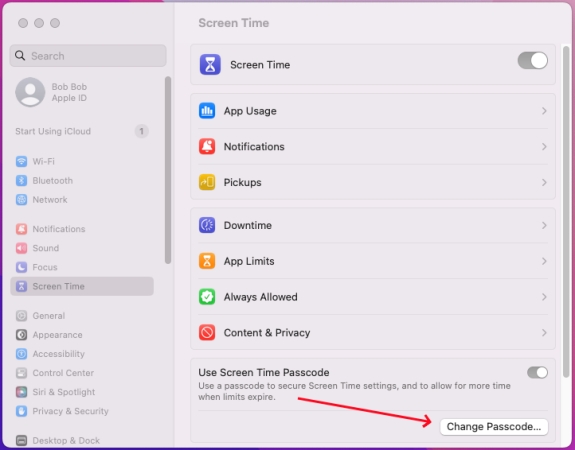Click the green Always Allowed checkmark icon

[207, 297]
